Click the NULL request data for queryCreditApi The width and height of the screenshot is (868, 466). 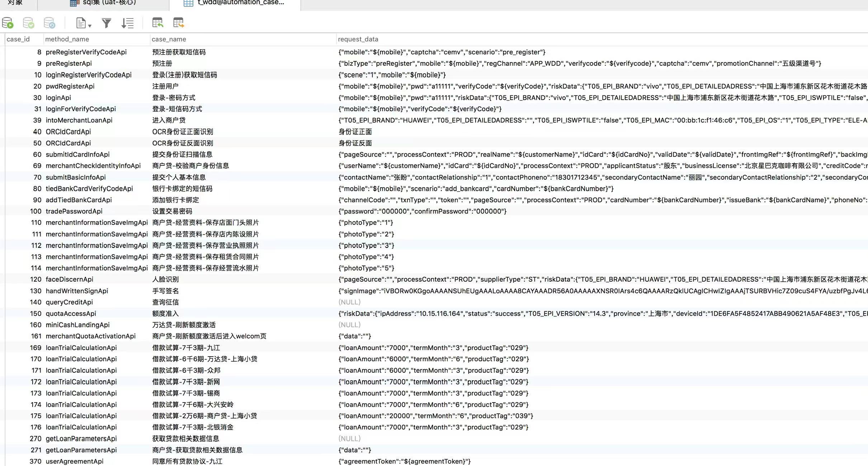click(x=350, y=302)
